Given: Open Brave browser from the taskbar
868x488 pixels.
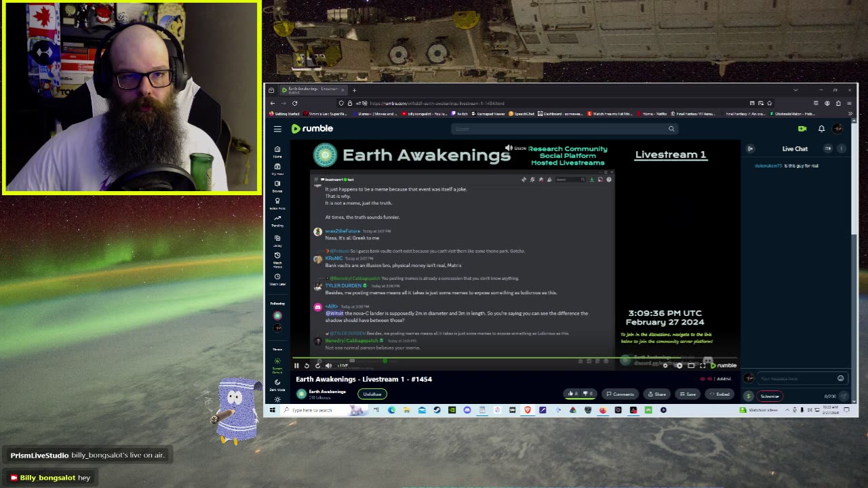Looking at the screenshot, I should pyautogui.click(x=528, y=410).
